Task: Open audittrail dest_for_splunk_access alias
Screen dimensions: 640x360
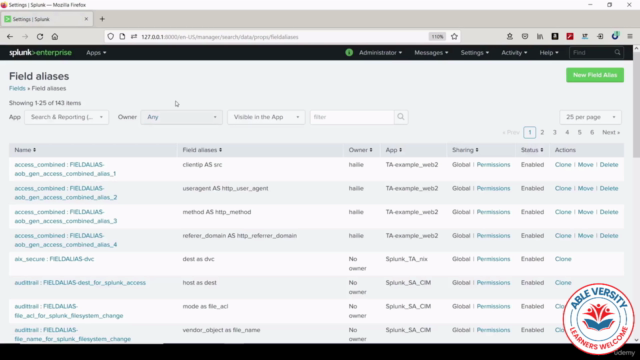Action: [80, 282]
